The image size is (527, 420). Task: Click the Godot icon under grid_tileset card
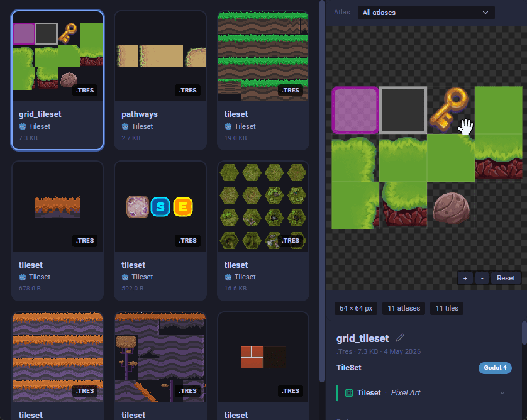click(23, 126)
